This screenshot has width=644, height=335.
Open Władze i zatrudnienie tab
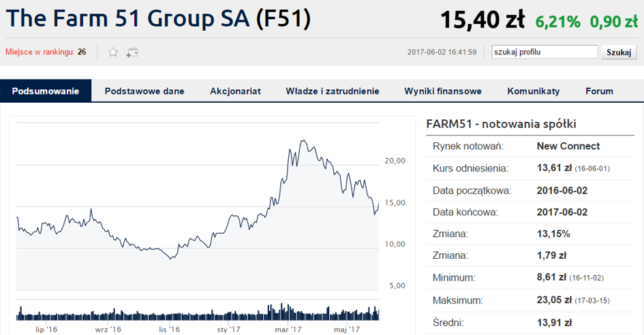[x=333, y=91]
